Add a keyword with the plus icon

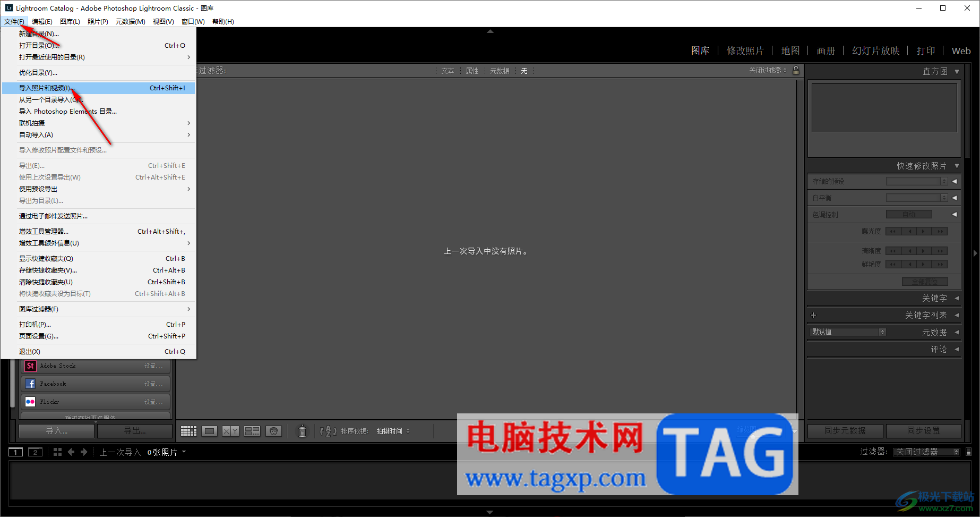tap(813, 315)
